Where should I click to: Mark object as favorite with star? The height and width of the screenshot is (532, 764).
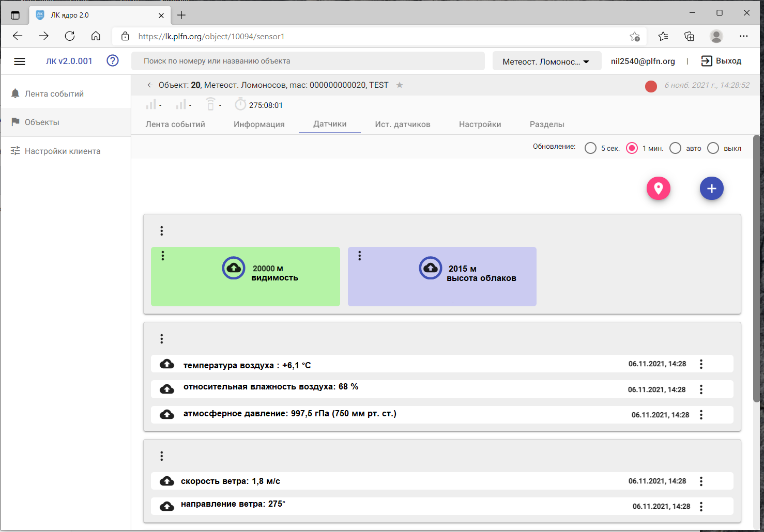[400, 85]
